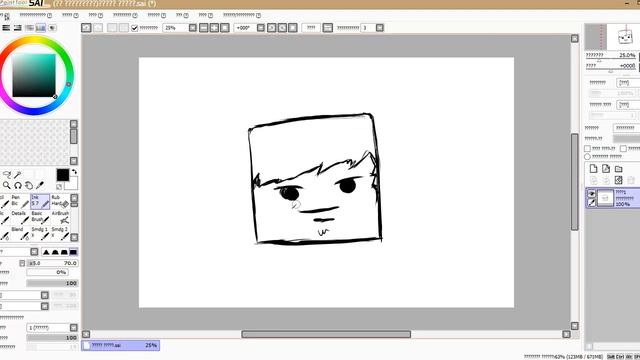Viewport: 640px width, 360px height.
Task: Rotate canvas clockwise toolbar button
Action: coord(282,28)
